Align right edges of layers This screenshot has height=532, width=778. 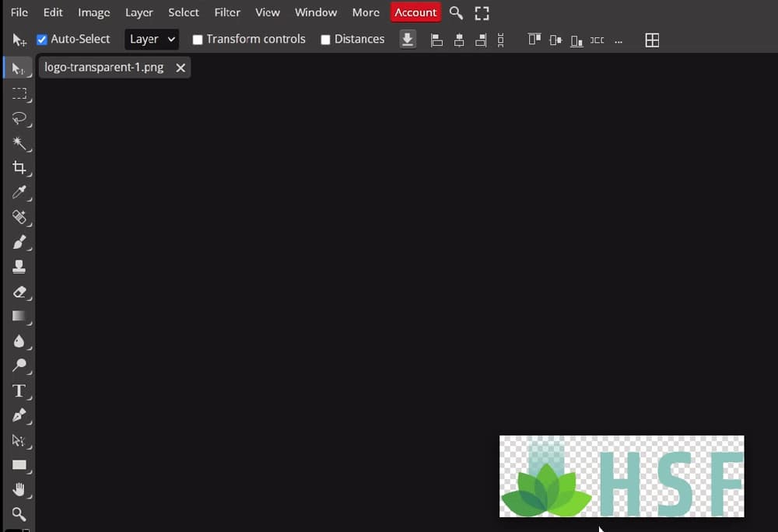480,40
